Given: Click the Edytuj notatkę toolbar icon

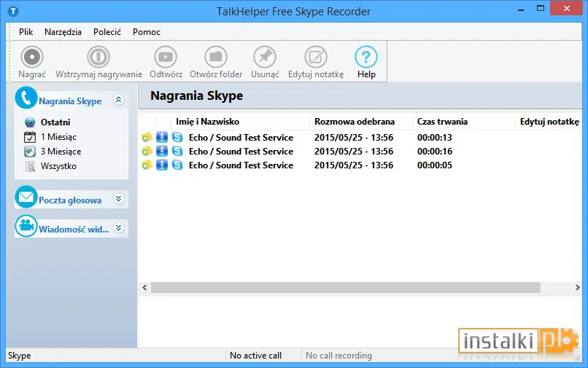Looking at the screenshot, I should 316,57.
